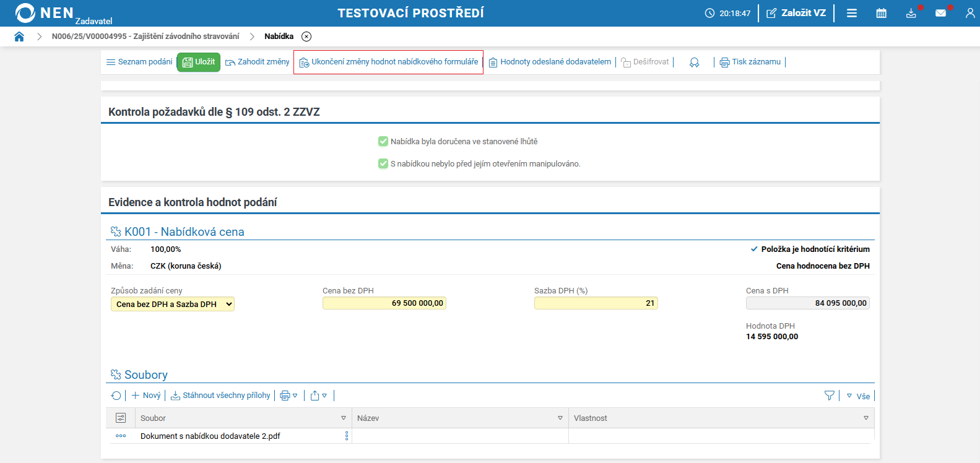Open the messages envelope icon

pyautogui.click(x=940, y=13)
